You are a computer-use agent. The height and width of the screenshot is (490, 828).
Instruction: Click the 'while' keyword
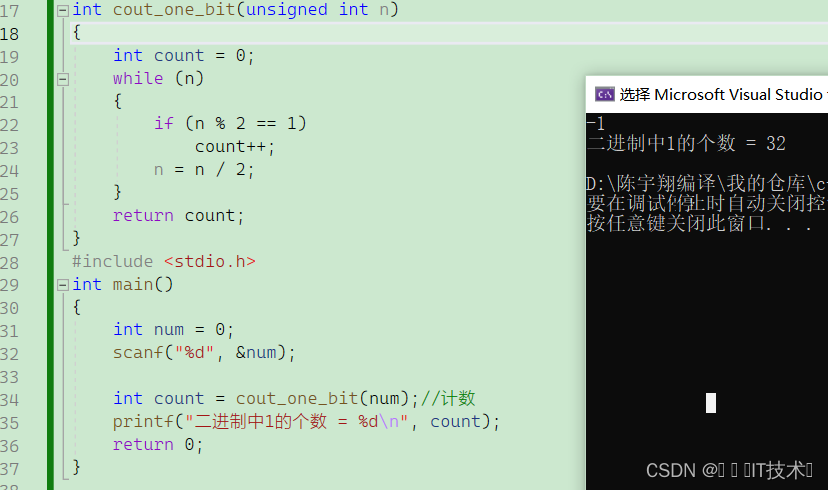tap(138, 79)
